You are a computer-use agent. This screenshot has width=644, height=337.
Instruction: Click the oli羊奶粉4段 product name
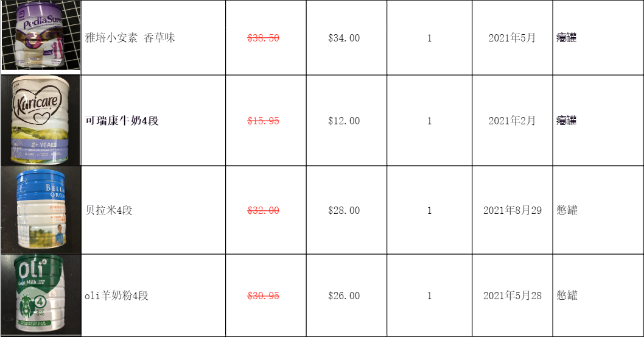[x=117, y=296]
